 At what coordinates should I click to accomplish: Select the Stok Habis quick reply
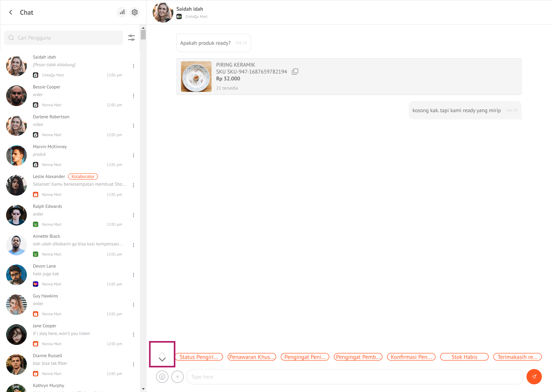[x=464, y=357]
